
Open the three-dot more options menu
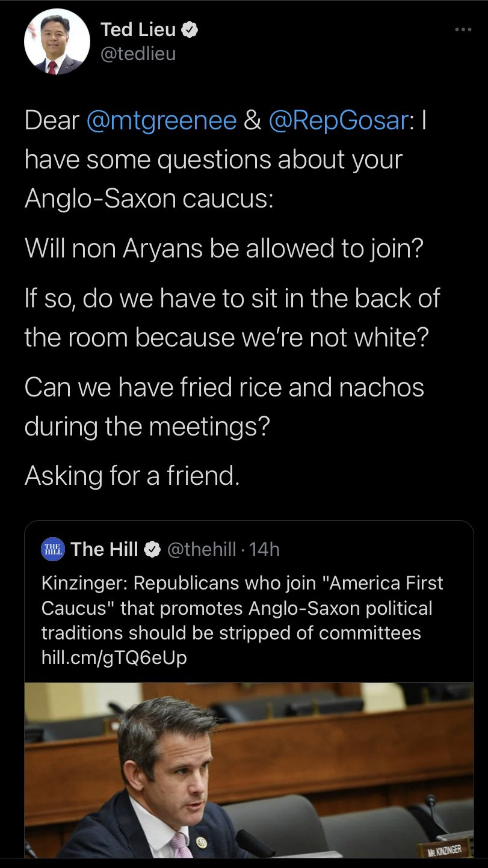pos(463,29)
